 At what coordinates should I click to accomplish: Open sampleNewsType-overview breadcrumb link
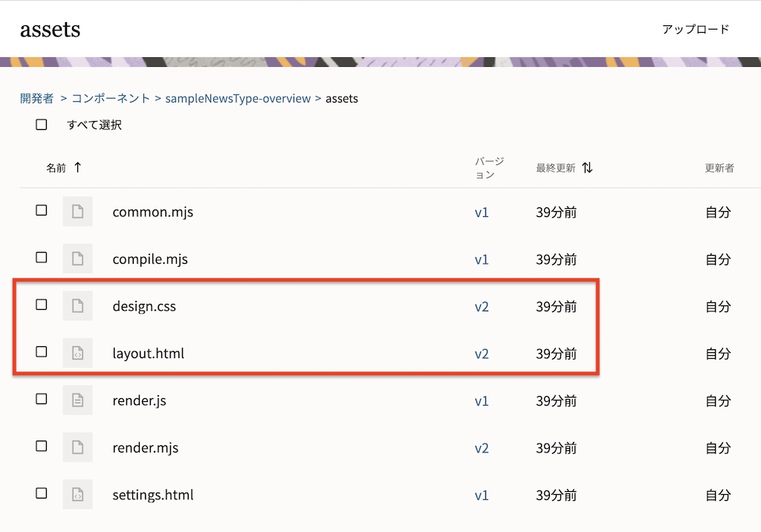[238, 98]
